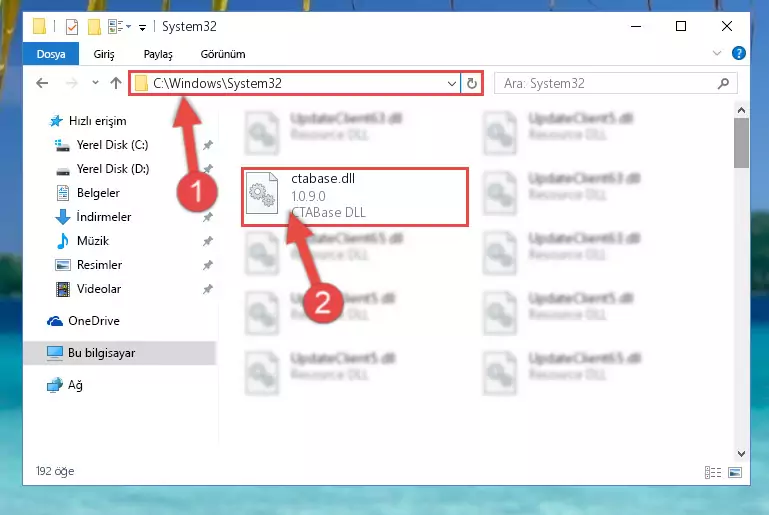
Task: Minimize the System32 window
Action: click(636, 26)
